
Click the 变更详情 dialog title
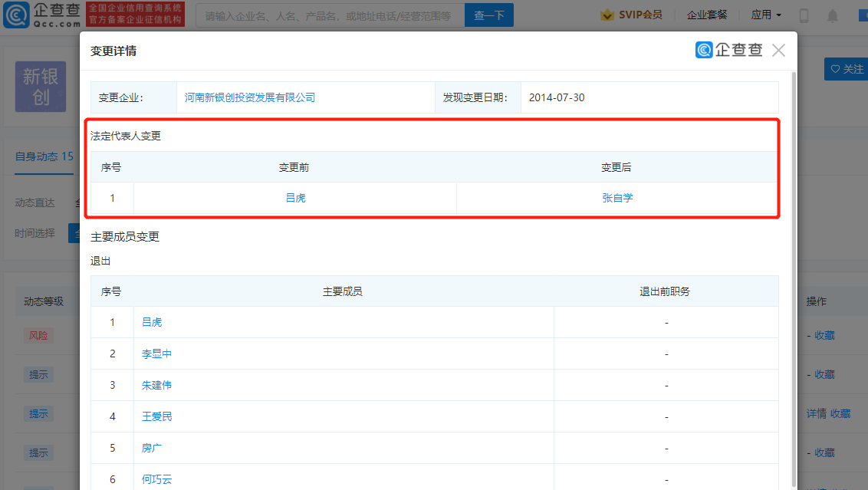click(x=113, y=51)
